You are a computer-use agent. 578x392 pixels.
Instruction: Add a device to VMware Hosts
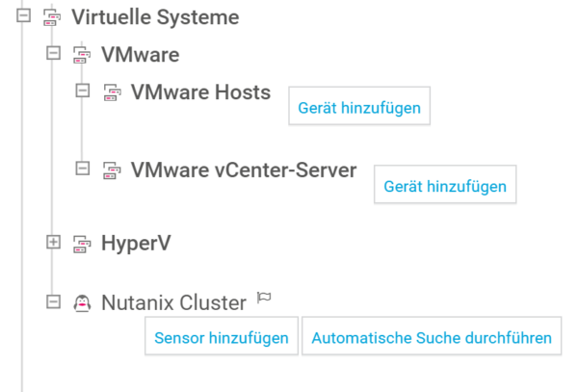coord(359,106)
